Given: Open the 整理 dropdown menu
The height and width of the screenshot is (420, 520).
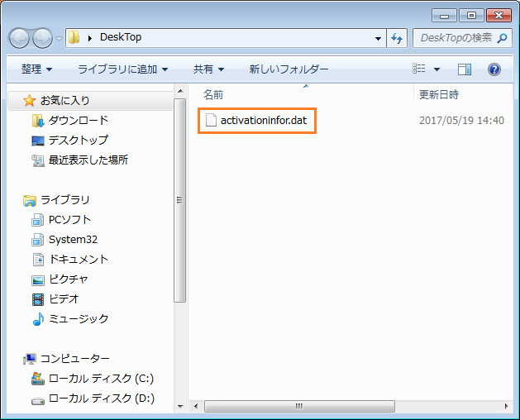Looking at the screenshot, I should (x=36, y=69).
